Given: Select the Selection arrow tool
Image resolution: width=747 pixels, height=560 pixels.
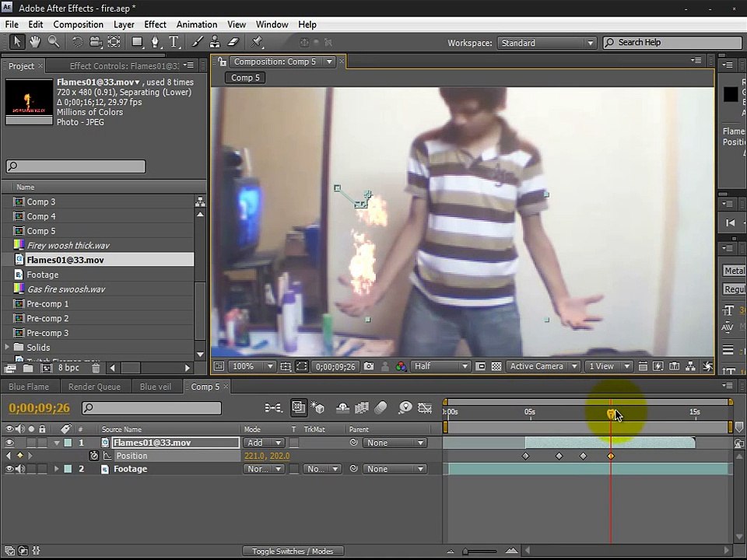Looking at the screenshot, I should 17,42.
